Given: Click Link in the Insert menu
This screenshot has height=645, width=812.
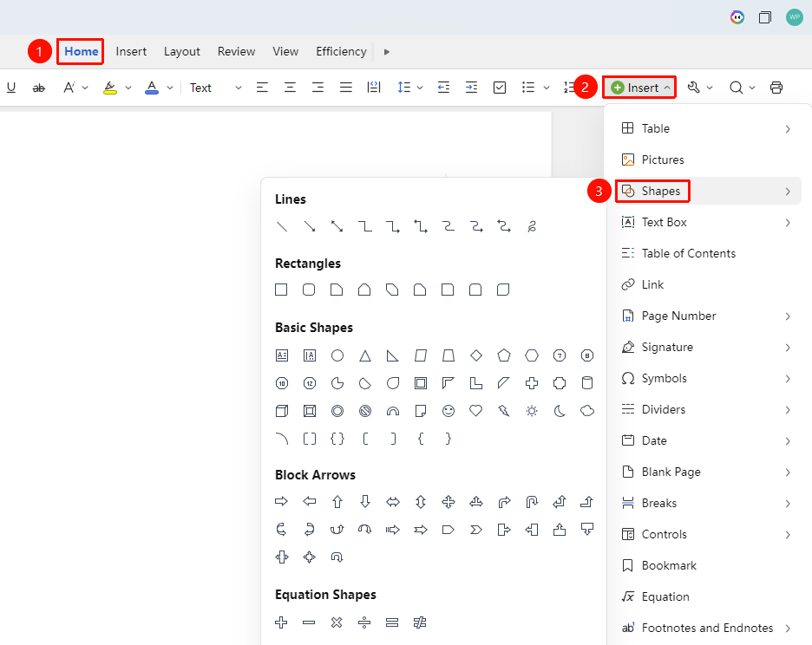Looking at the screenshot, I should [x=704, y=284].
